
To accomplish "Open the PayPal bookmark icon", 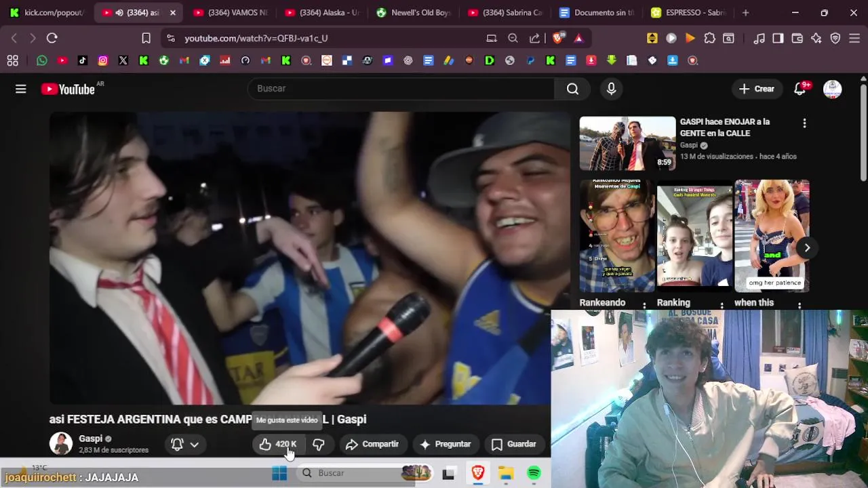I will (530, 60).
